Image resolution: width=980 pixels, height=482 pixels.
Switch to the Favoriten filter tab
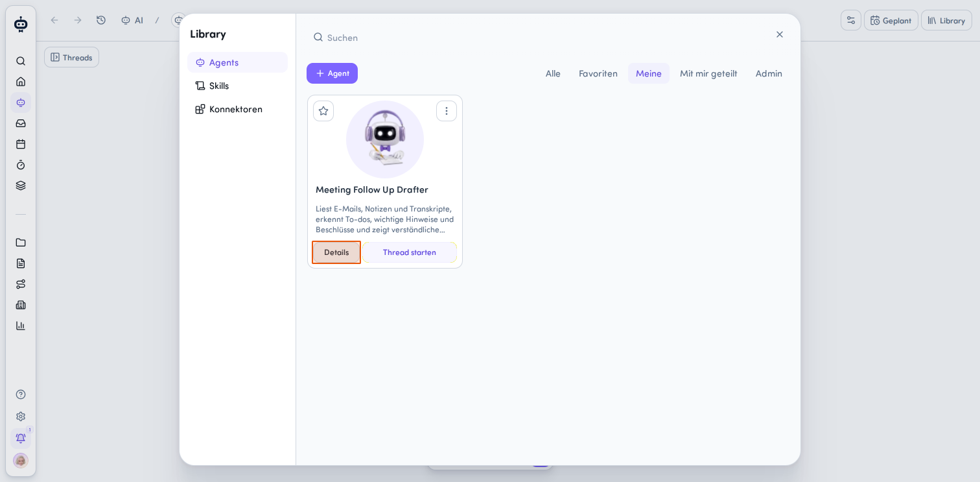tap(598, 73)
